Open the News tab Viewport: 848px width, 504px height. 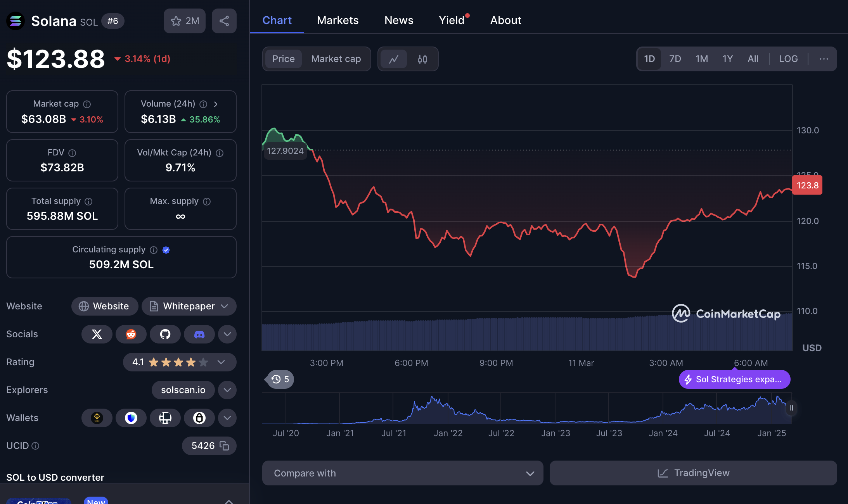[x=399, y=20]
